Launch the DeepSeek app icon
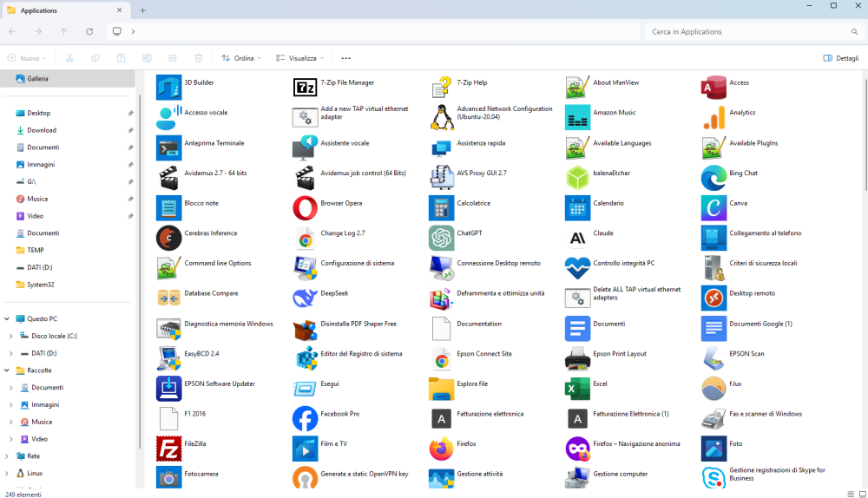Viewport: 868px width, 498px height. tap(305, 298)
